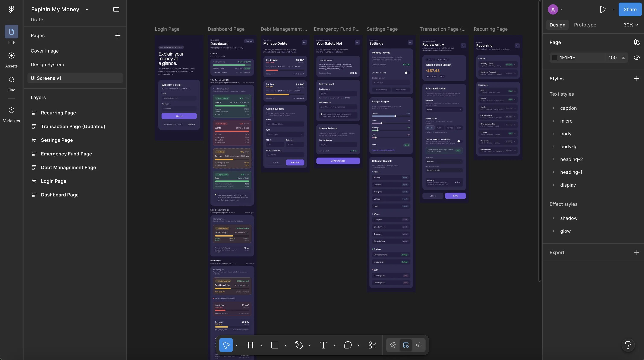Toggle visibility of the page background color
The height and width of the screenshot is (360, 644).
click(637, 57)
